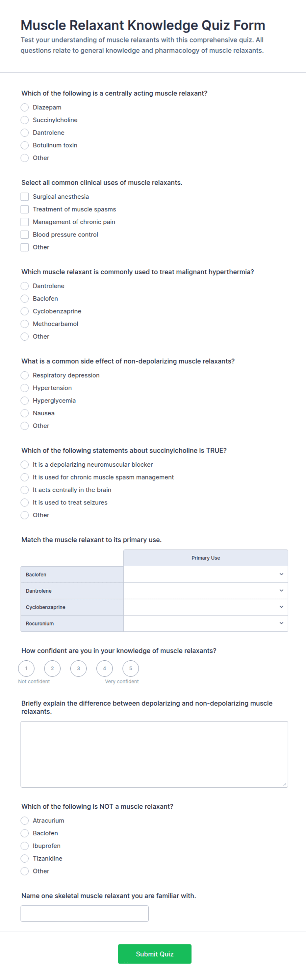
Task: Check Blood pressure control option
Action: coord(25,234)
